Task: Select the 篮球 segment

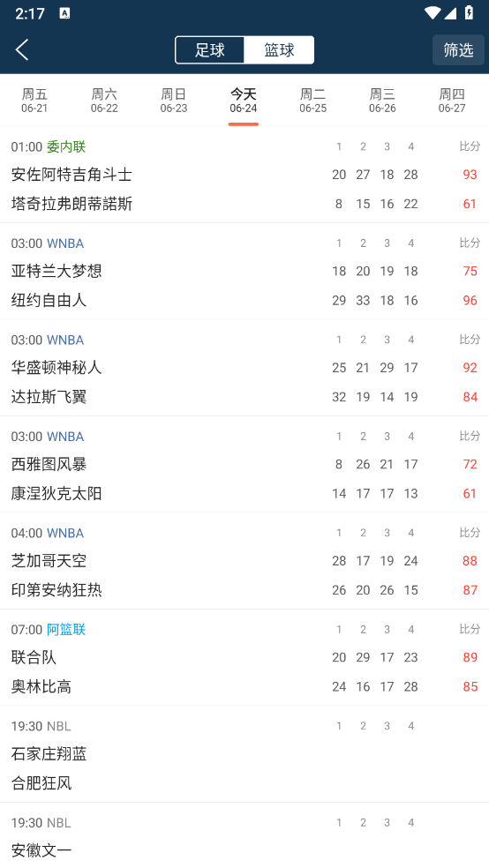Action: coord(279,50)
